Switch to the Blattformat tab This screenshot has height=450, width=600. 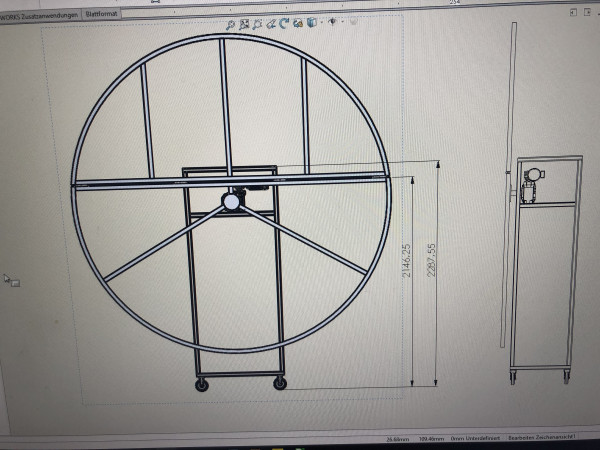point(102,14)
